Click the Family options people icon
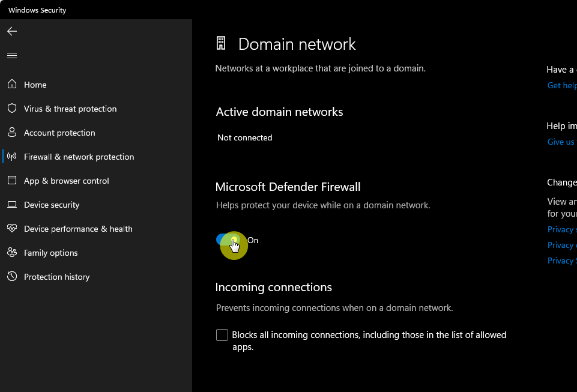 (12, 253)
